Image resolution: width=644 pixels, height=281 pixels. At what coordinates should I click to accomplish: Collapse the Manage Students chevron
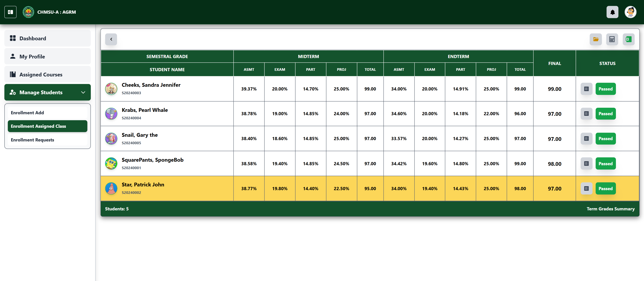pos(83,92)
